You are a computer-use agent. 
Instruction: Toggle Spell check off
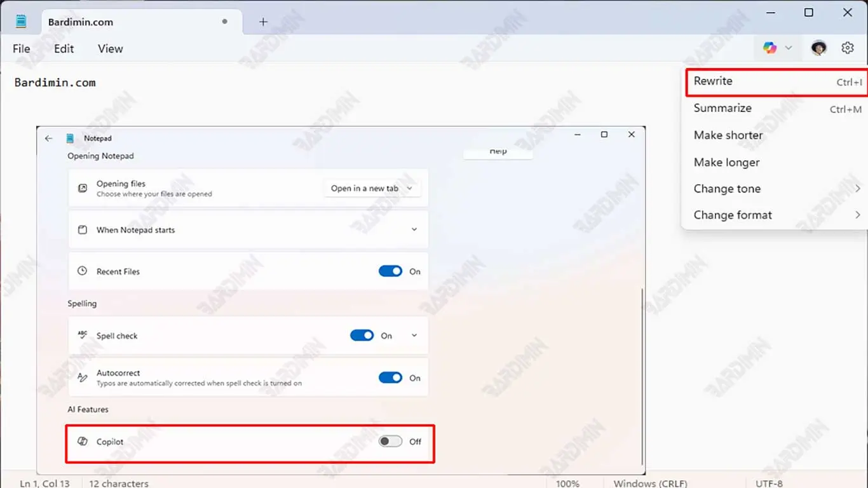pos(362,335)
